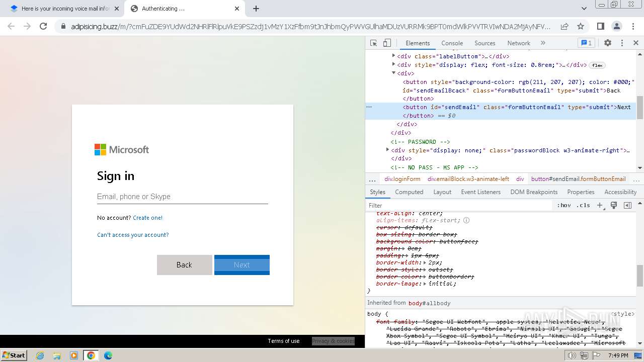Expand border-image property
The image size is (644, 362).
425,284
